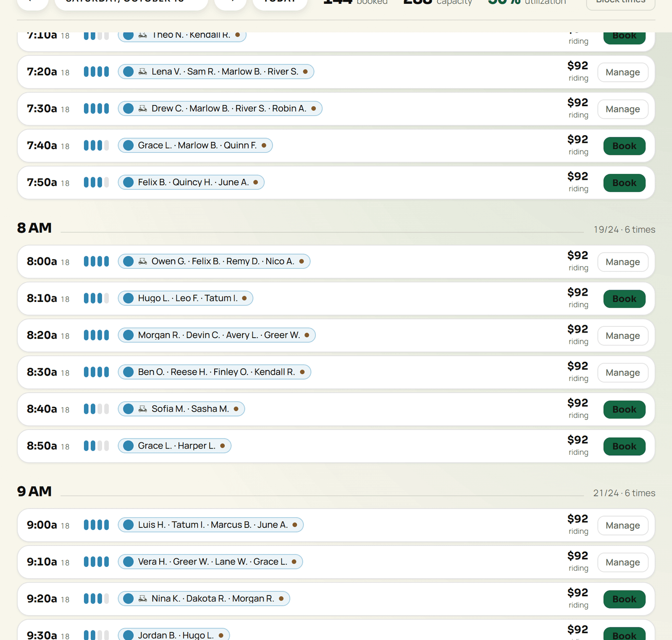
Task: Click the '21/24 · 6 times' summary
Action: click(624, 493)
